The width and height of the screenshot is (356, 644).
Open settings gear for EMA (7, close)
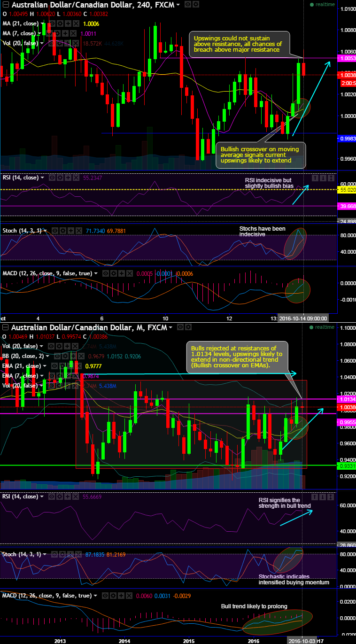pos(59,376)
